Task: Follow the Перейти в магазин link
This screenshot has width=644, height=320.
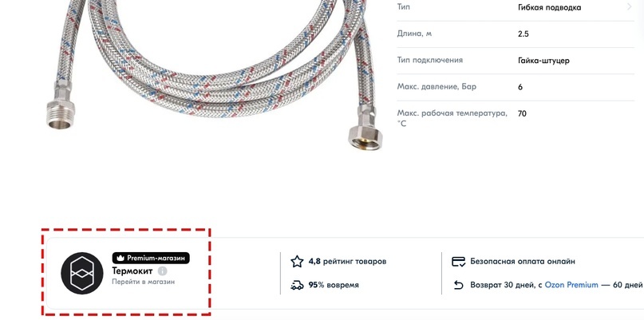Action: tap(144, 282)
